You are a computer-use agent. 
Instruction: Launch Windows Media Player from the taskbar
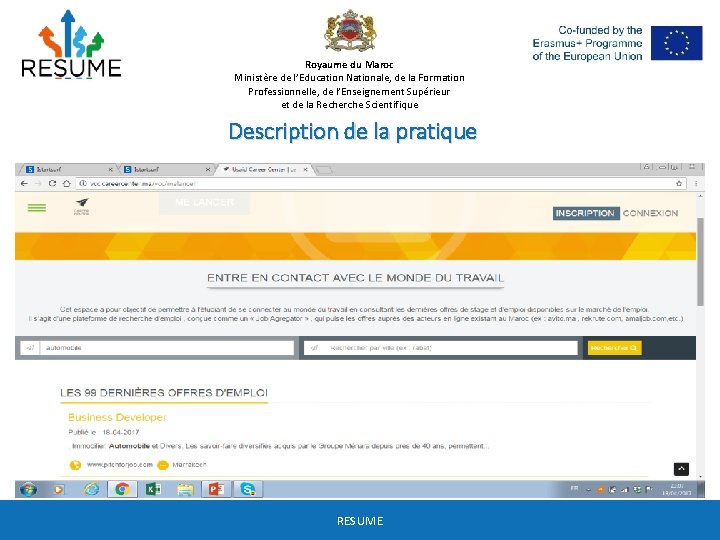[x=59, y=489]
